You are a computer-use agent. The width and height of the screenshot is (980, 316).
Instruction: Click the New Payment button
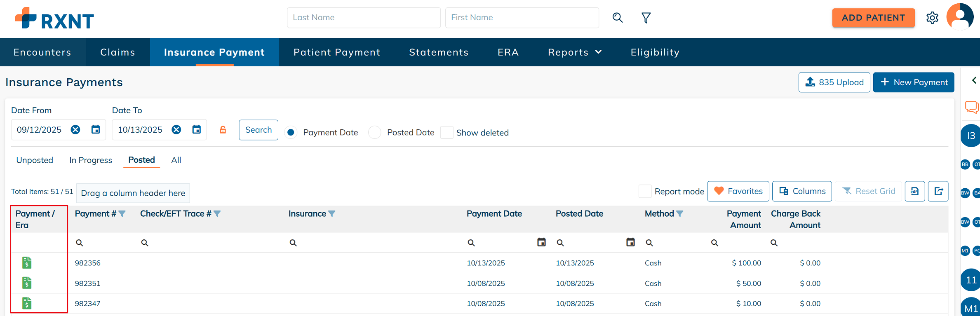coord(914,82)
